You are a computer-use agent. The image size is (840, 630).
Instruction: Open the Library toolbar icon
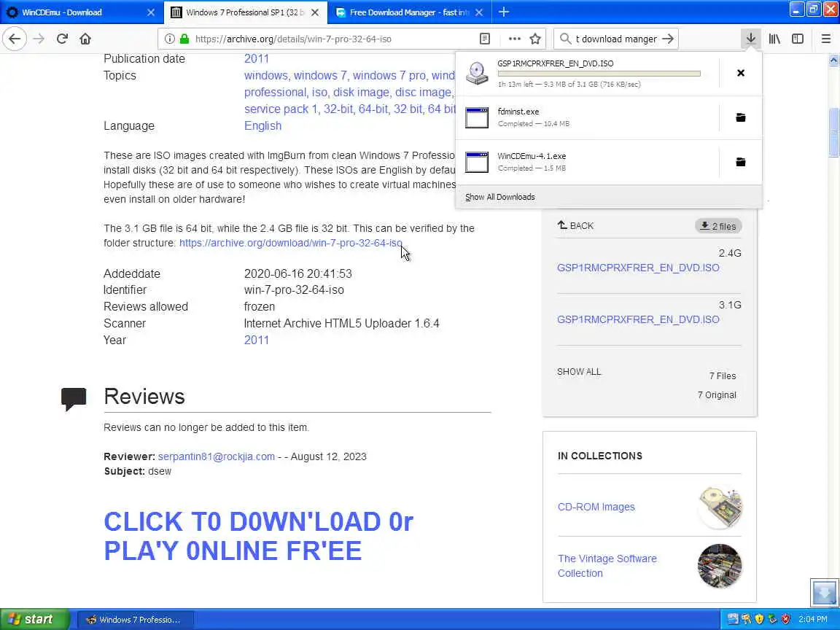tap(774, 39)
